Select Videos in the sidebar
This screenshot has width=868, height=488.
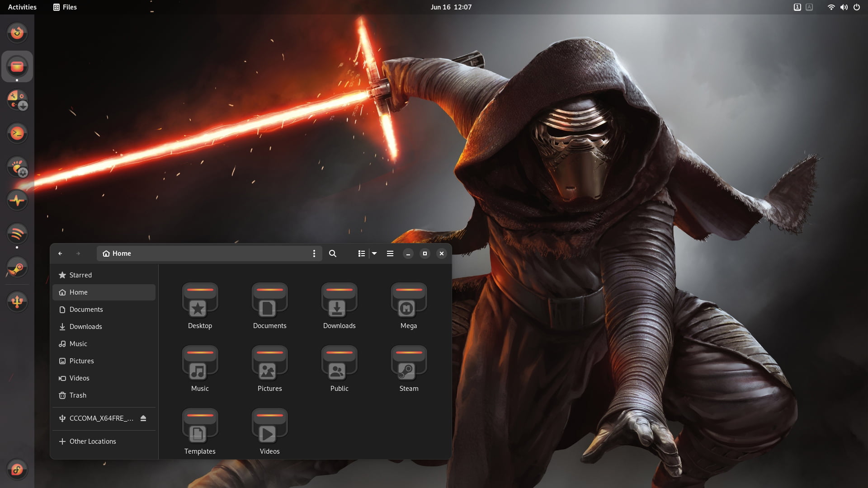coord(104,378)
